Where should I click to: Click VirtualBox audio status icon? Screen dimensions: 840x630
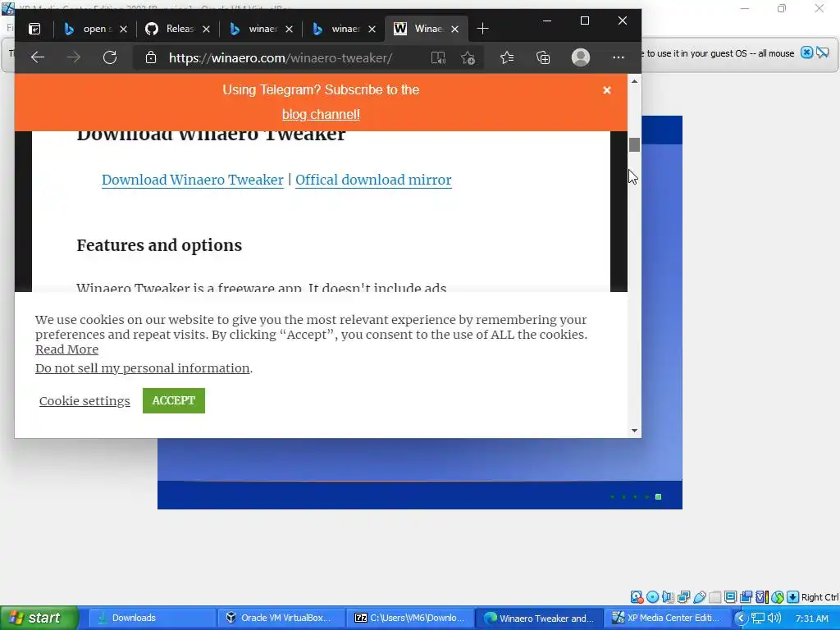pyautogui.click(x=668, y=597)
